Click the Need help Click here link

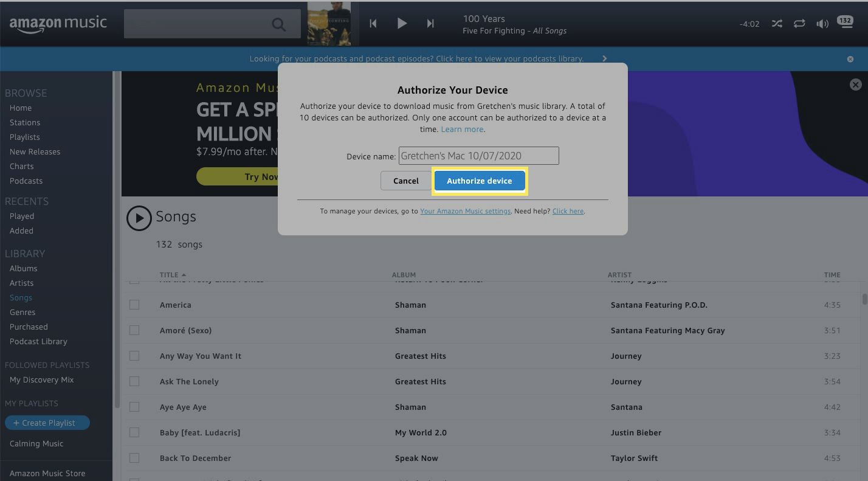point(568,211)
